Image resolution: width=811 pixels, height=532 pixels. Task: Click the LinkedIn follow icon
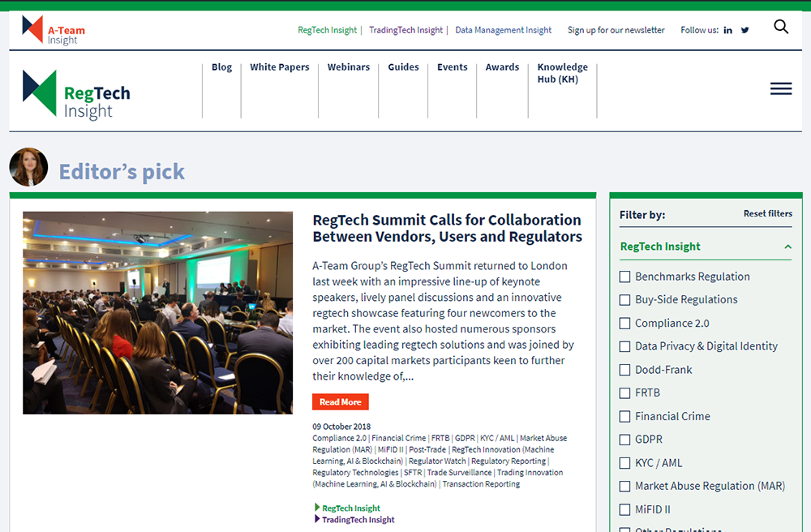click(728, 30)
